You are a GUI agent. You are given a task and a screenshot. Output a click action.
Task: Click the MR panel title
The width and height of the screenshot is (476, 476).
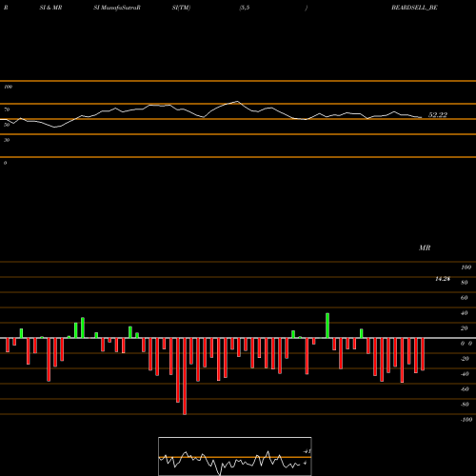tap(425, 248)
